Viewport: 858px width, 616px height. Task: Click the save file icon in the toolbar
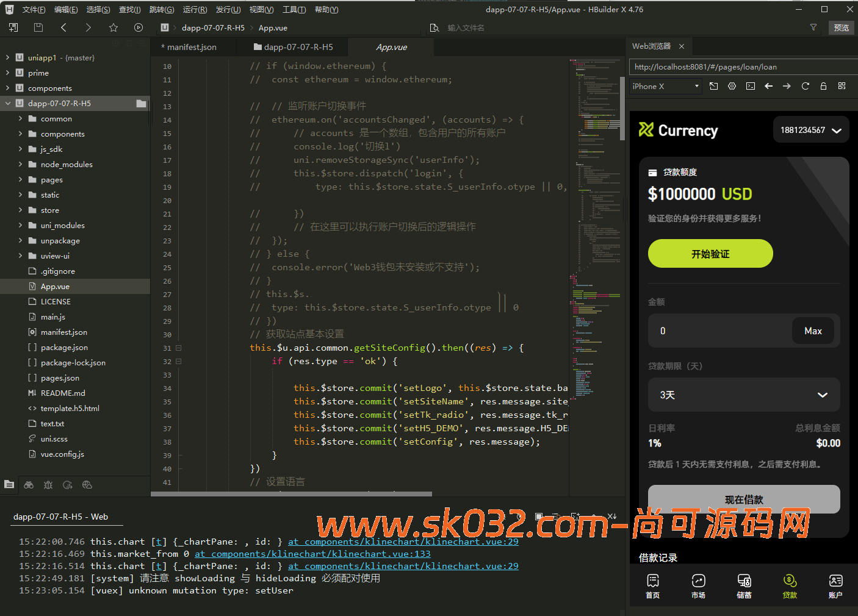[x=38, y=27]
